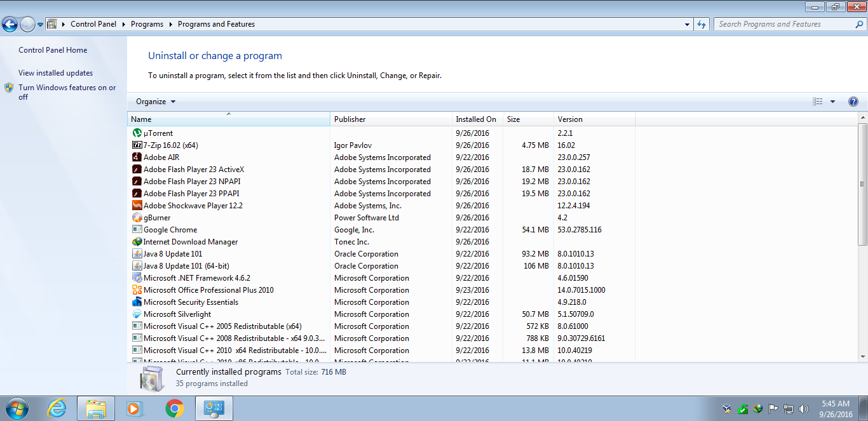
Task: Click the Tonec Inc. publisher cell
Action: (352, 242)
